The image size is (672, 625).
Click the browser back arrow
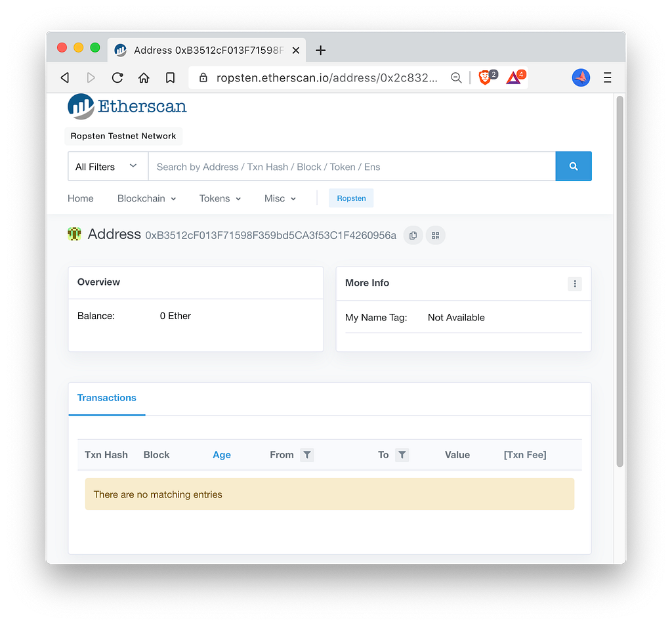click(x=65, y=77)
